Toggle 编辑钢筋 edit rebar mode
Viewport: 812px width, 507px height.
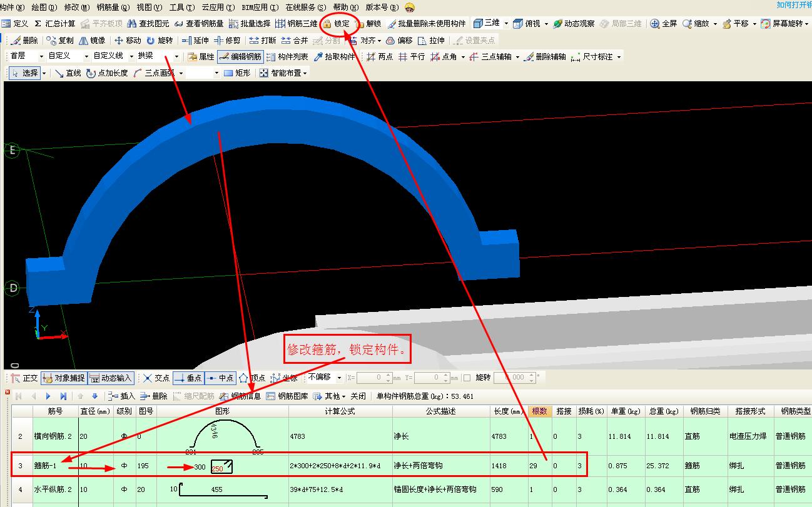(x=240, y=57)
